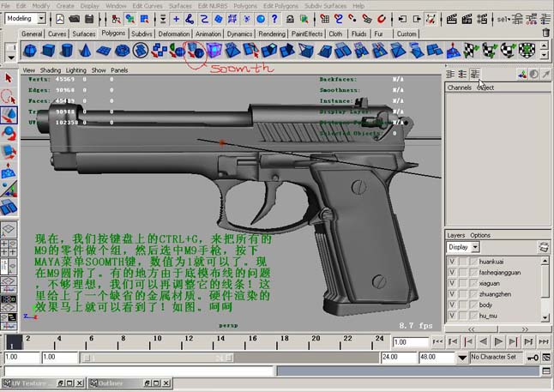Image resolution: width=554 pixels, height=392 pixels.
Task: Open Channels menu in channel box
Action: pos(459,87)
